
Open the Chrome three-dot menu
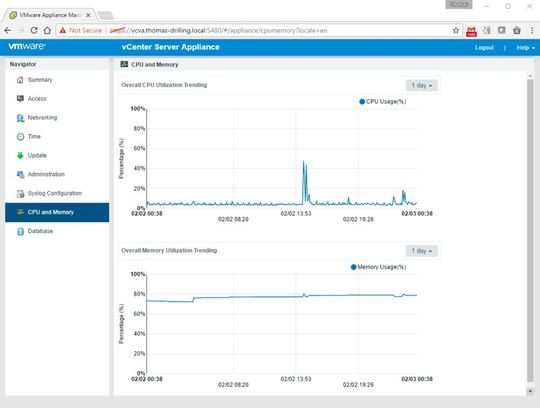(532, 30)
